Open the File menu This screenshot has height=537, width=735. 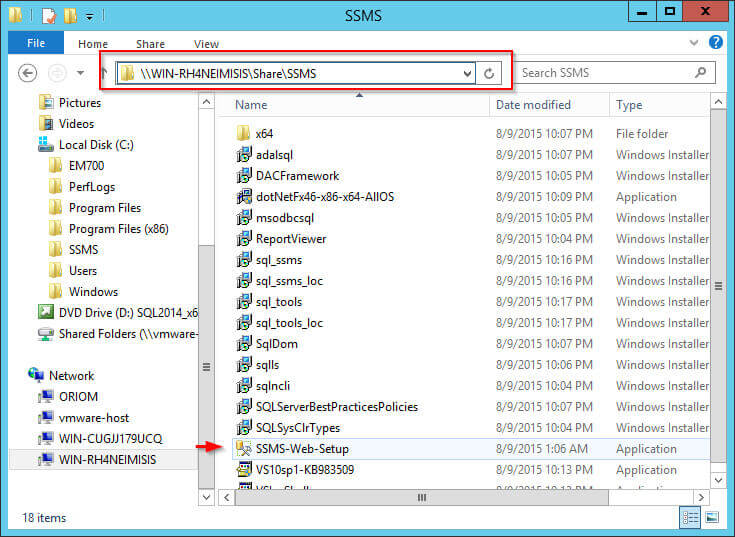click(36, 43)
